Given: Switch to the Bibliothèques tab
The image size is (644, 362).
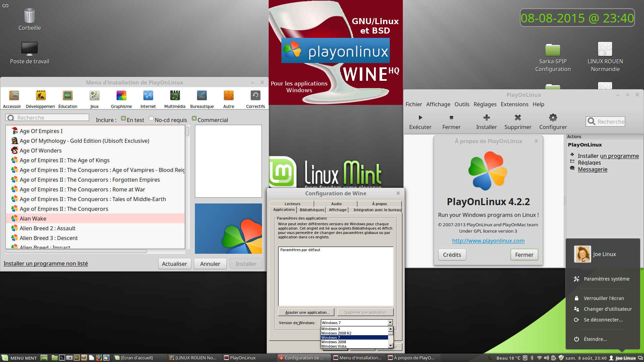Looking at the screenshot, I should tap(312, 210).
